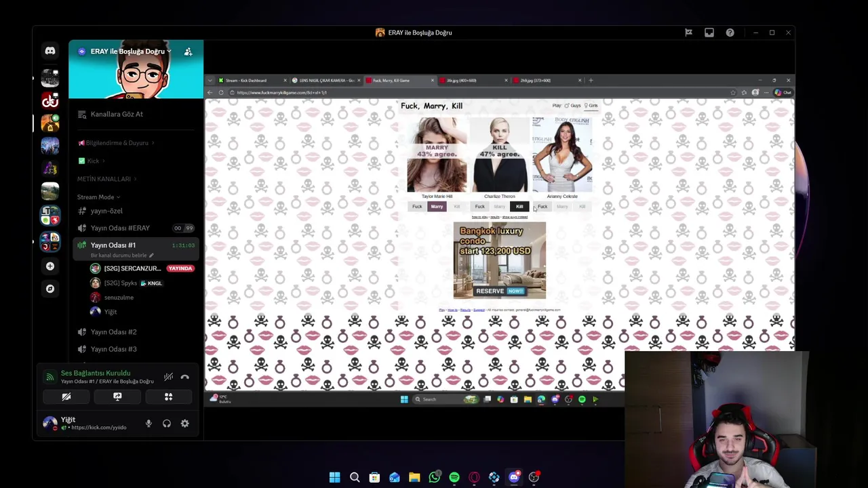Open Yiğit user profile panel
Screen dimensions: 868x488
coord(85,424)
